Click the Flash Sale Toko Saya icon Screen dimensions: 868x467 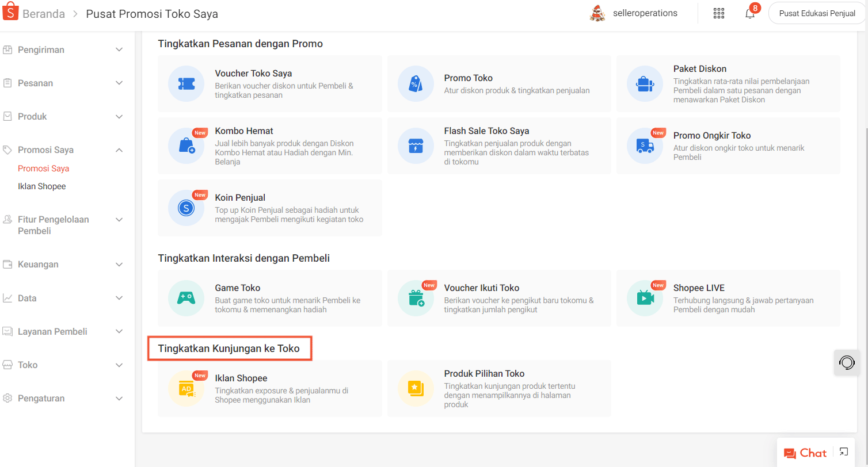coord(416,146)
